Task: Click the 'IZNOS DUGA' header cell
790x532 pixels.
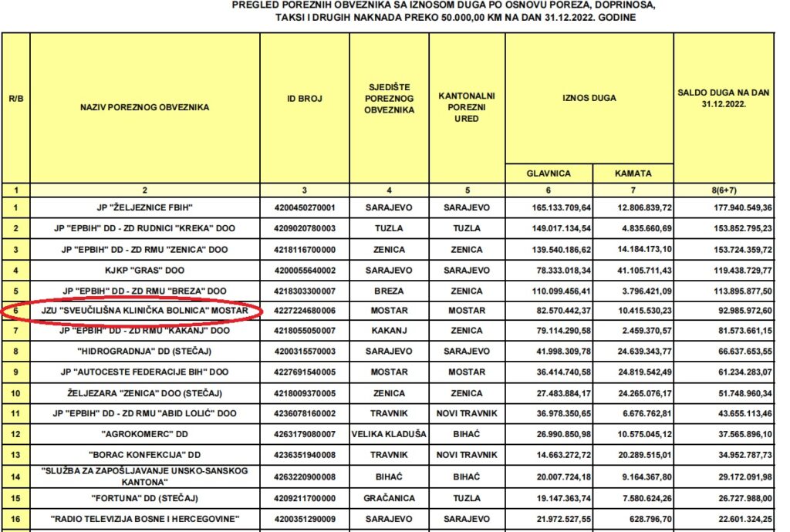Action: click(x=589, y=98)
